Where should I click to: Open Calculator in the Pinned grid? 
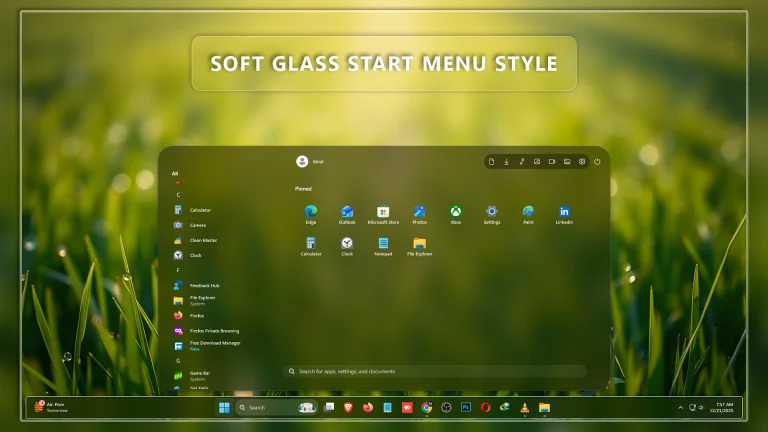click(x=311, y=246)
